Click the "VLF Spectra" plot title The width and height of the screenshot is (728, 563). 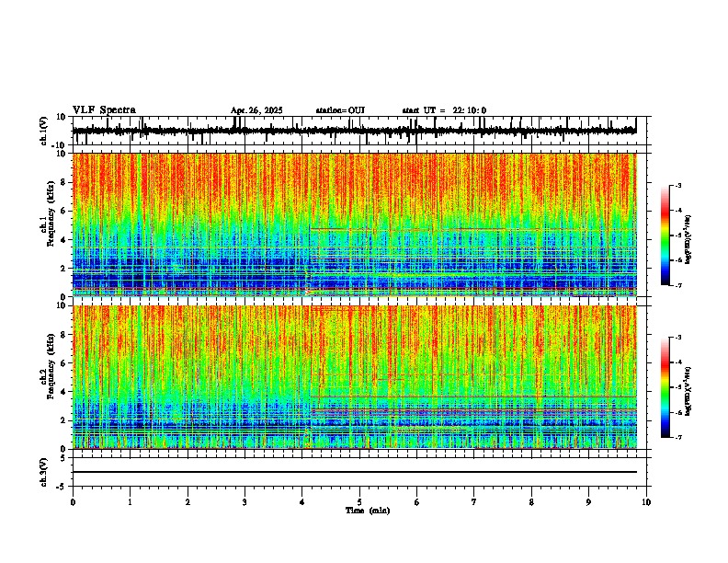(104, 110)
